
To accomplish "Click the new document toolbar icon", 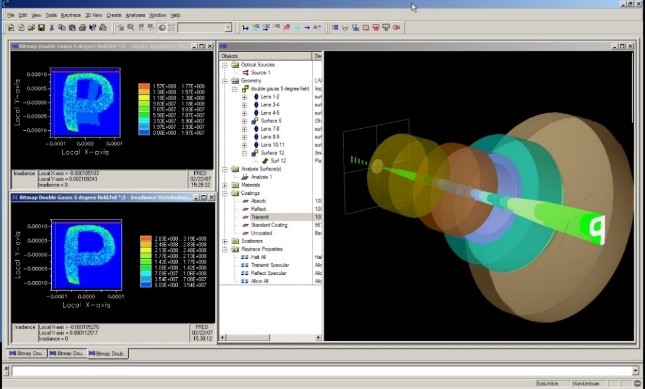I will point(11,28).
